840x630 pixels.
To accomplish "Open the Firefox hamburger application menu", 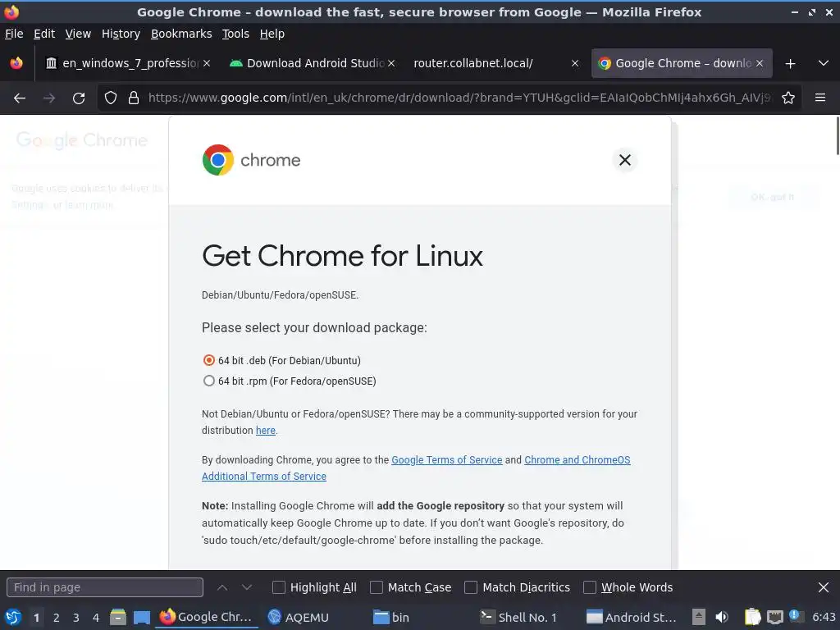I will tap(820, 98).
